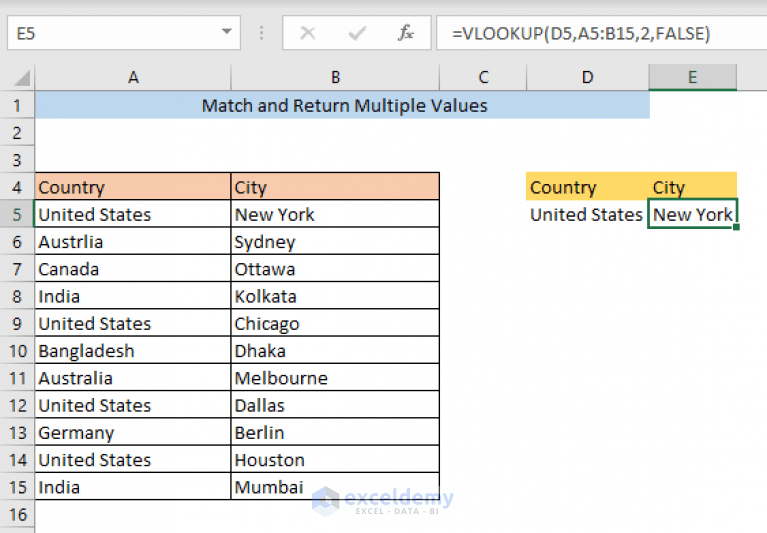Click the 'Ottawa' cell
The height and width of the screenshot is (533, 767).
(335, 268)
